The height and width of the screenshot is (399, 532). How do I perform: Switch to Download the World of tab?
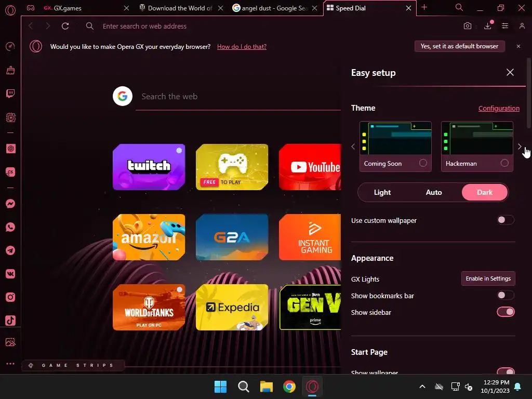(180, 8)
